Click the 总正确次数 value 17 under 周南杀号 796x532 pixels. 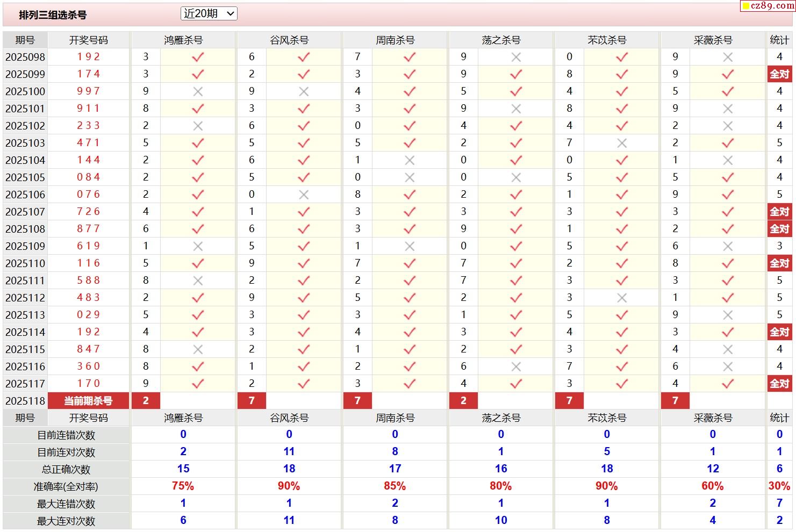[395, 469]
